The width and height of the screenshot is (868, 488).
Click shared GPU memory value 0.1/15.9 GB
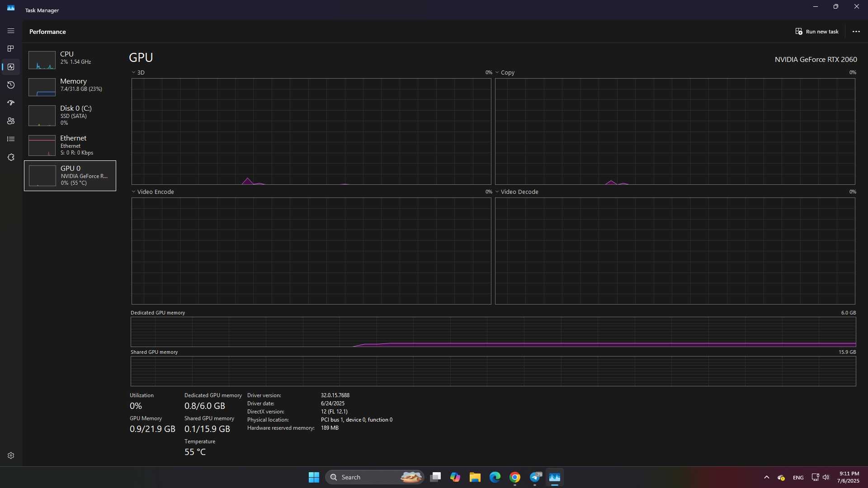pyautogui.click(x=207, y=429)
